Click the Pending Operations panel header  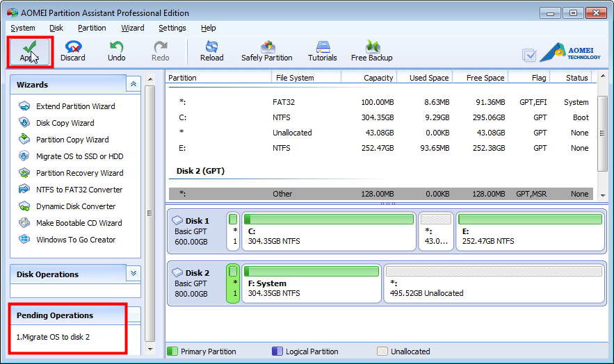tap(67, 315)
